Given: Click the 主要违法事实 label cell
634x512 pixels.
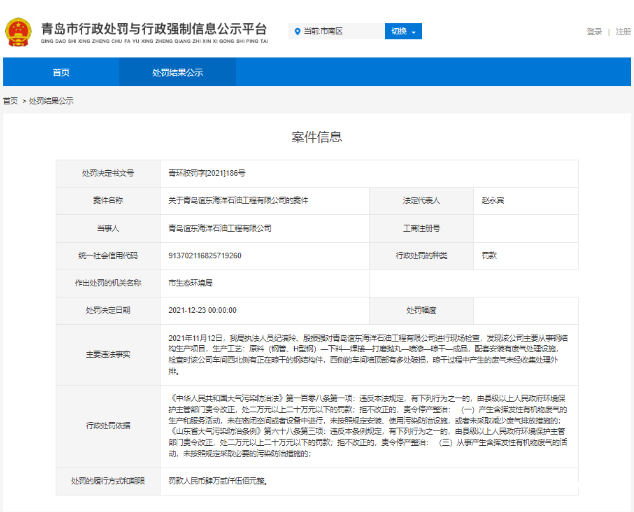Looking at the screenshot, I should (x=108, y=355).
